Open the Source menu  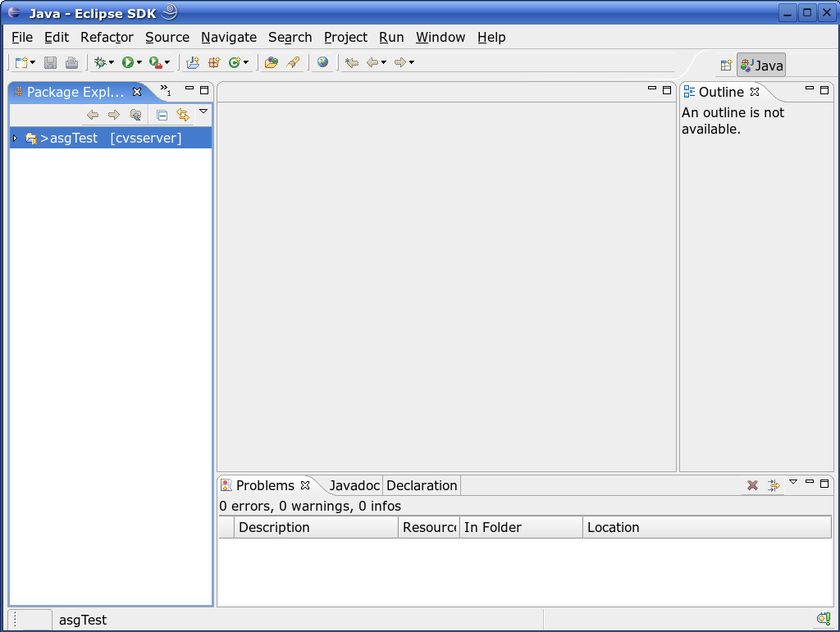point(167,38)
